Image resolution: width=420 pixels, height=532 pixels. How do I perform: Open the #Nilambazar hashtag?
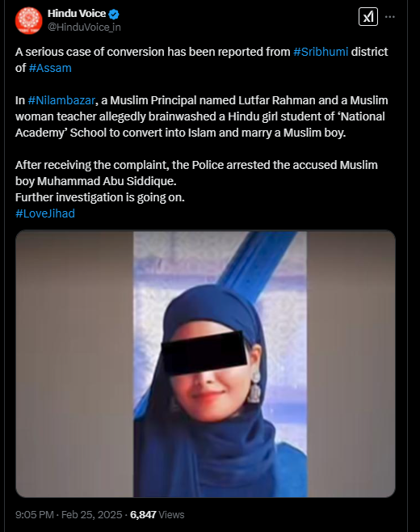61,100
